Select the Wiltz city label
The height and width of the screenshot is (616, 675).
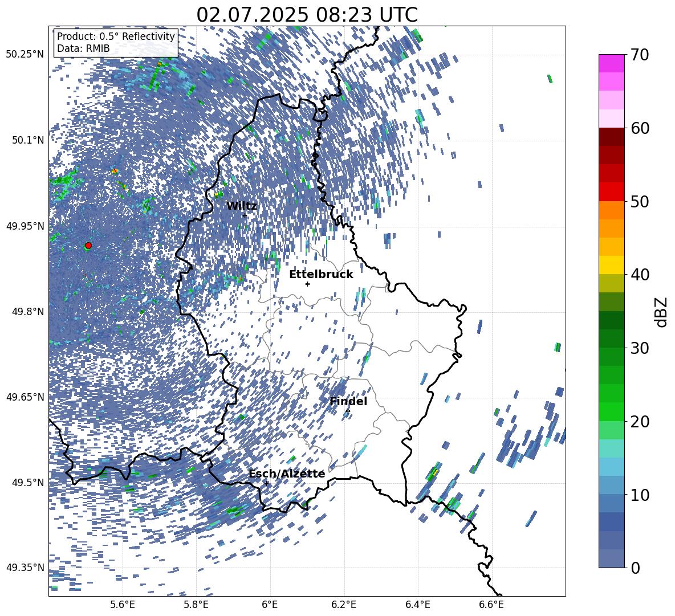(242, 206)
